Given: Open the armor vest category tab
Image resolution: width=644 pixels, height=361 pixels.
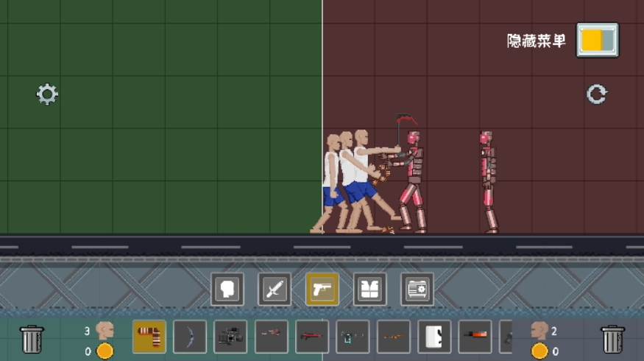Looking at the screenshot, I should pyautogui.click(x=369, y=290).
